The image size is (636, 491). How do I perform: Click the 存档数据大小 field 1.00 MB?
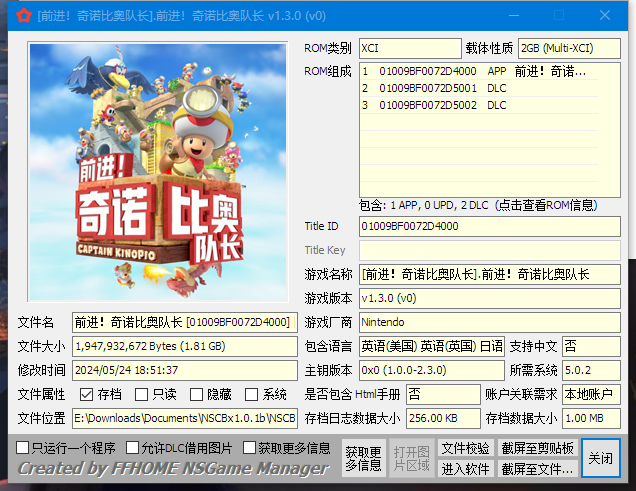coord(591,418)
